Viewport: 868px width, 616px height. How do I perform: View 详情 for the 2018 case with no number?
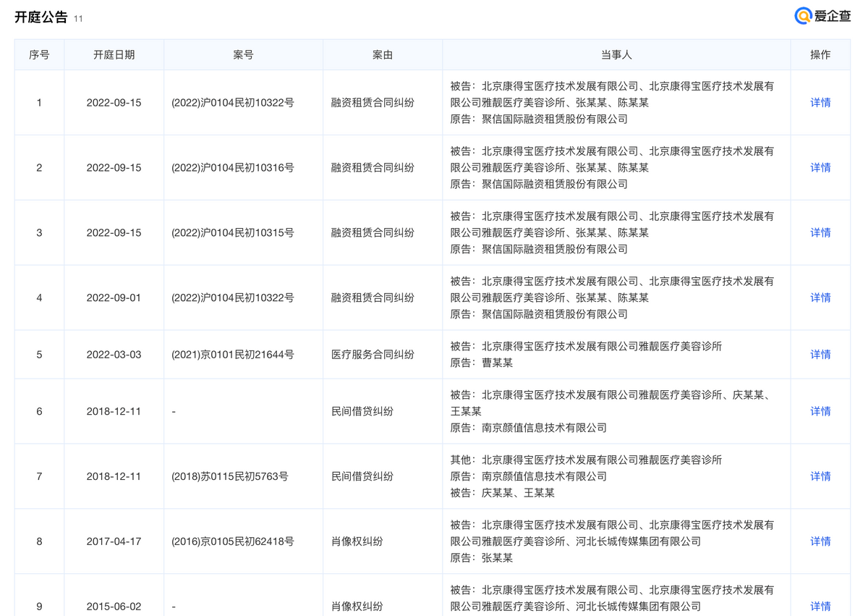point(820,411)
